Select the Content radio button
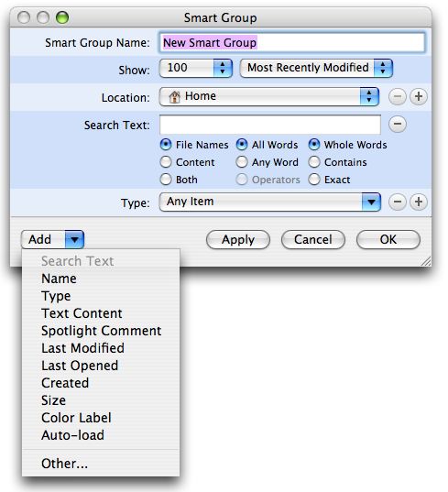The image size is (448, 492). point(166,162)
